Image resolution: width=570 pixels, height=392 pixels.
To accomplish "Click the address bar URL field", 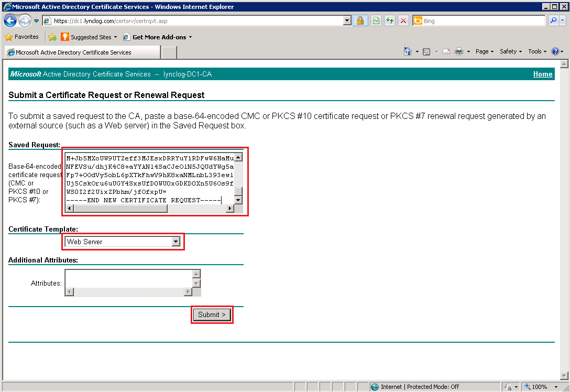I will point(193,21).
